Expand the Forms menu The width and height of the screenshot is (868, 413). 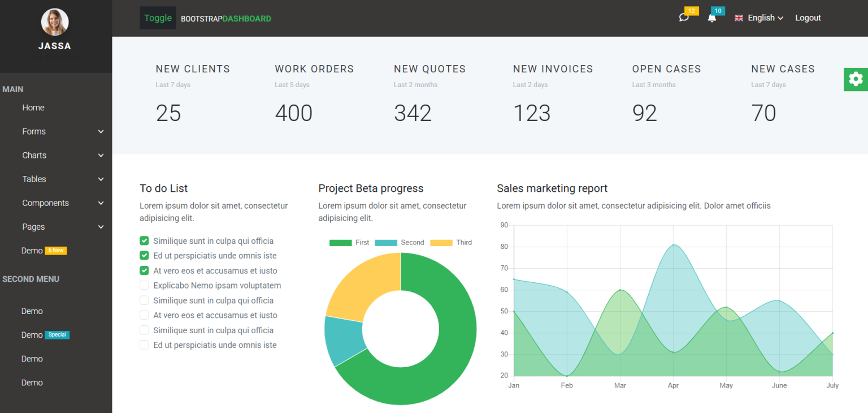(56, 131)
